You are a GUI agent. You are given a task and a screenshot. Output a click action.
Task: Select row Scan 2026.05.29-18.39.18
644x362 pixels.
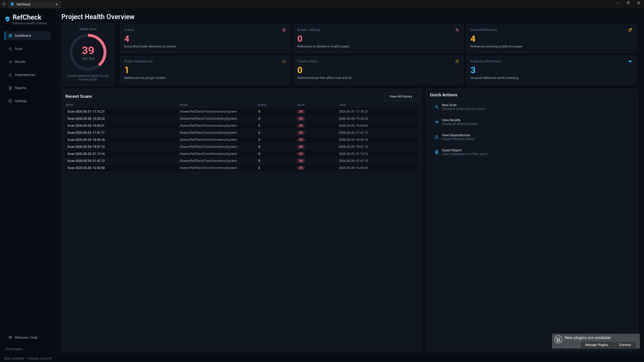(241, 140)
